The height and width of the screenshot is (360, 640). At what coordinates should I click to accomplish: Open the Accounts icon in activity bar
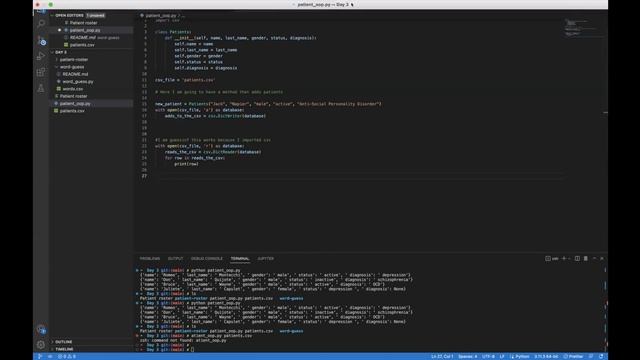pyautogui.click(x=41, y=329)
